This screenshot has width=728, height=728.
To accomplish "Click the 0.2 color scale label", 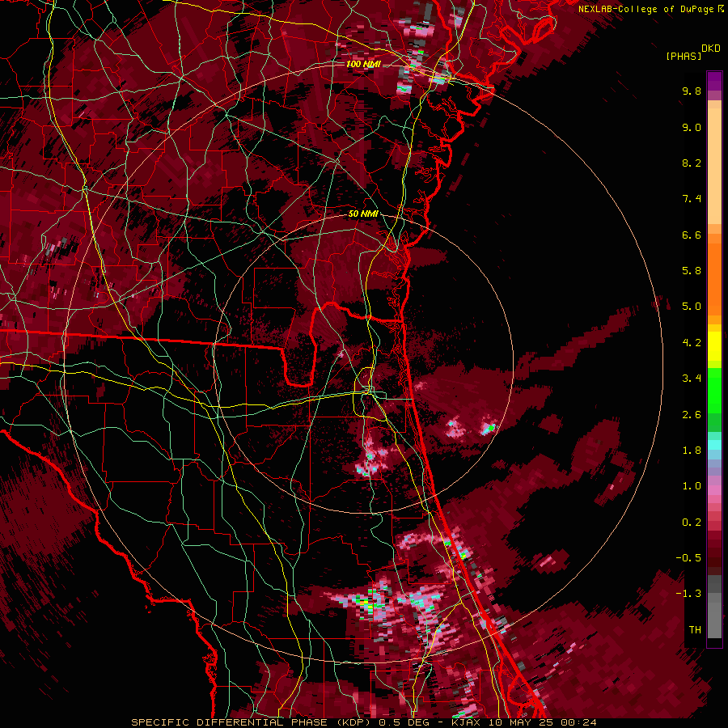I will point(692,523).
